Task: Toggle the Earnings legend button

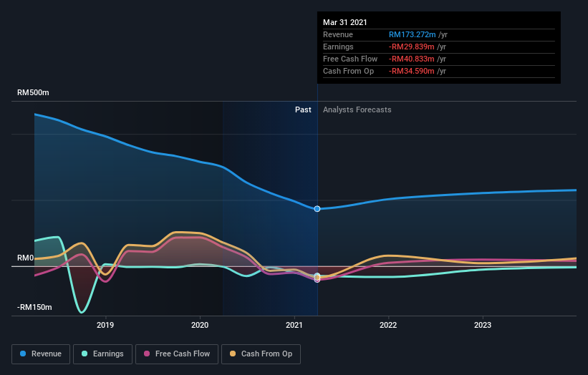Action: (102, 354)
